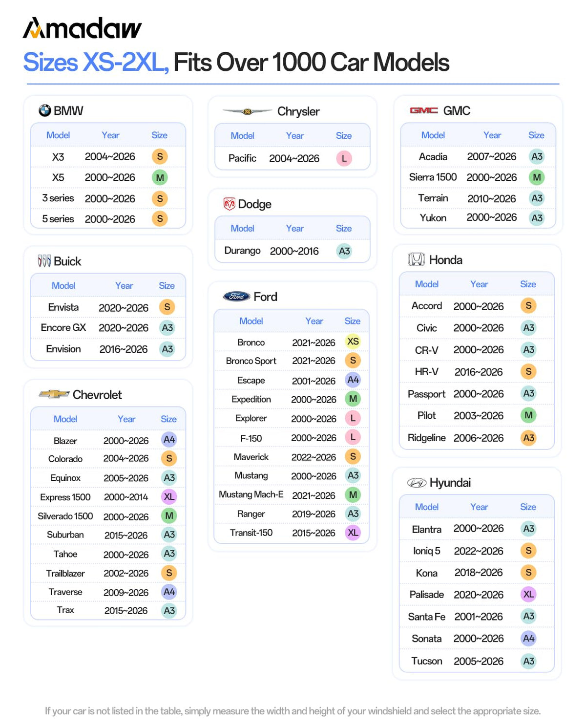Click the 'Ioniq 5' model cell
This screenshot has height=728, width=586.
click(x=426, y=551)
